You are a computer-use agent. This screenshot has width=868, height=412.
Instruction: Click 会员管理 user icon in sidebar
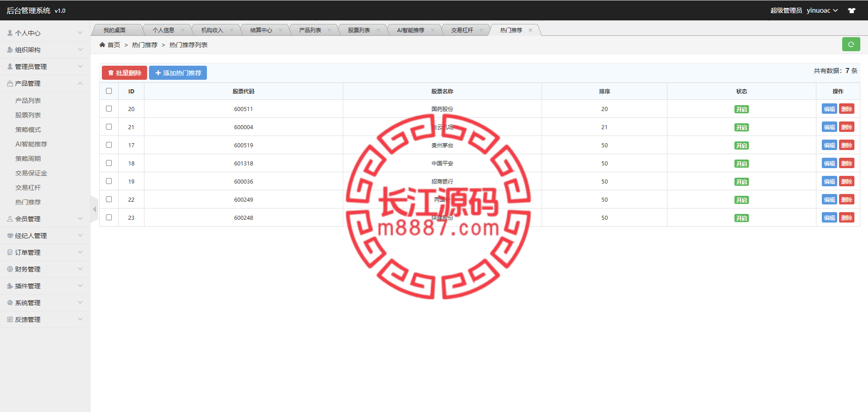(x=10, y=218)
